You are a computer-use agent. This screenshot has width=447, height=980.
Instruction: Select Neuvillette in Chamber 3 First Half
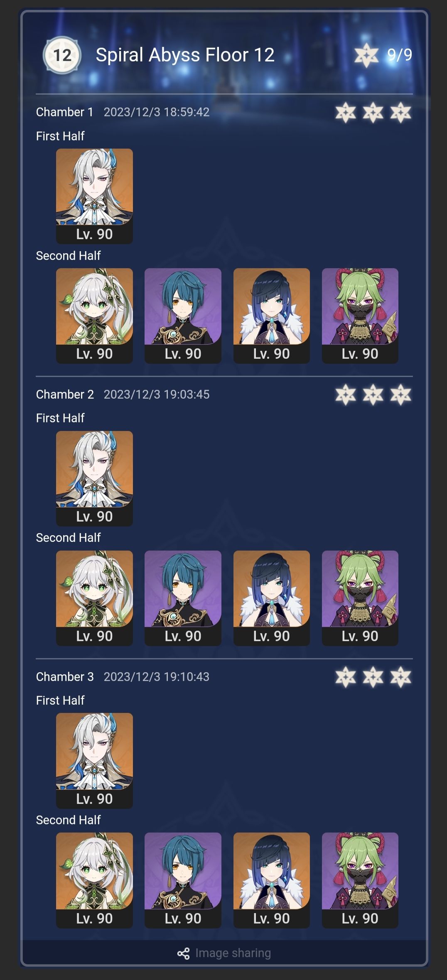click(94, 761)
